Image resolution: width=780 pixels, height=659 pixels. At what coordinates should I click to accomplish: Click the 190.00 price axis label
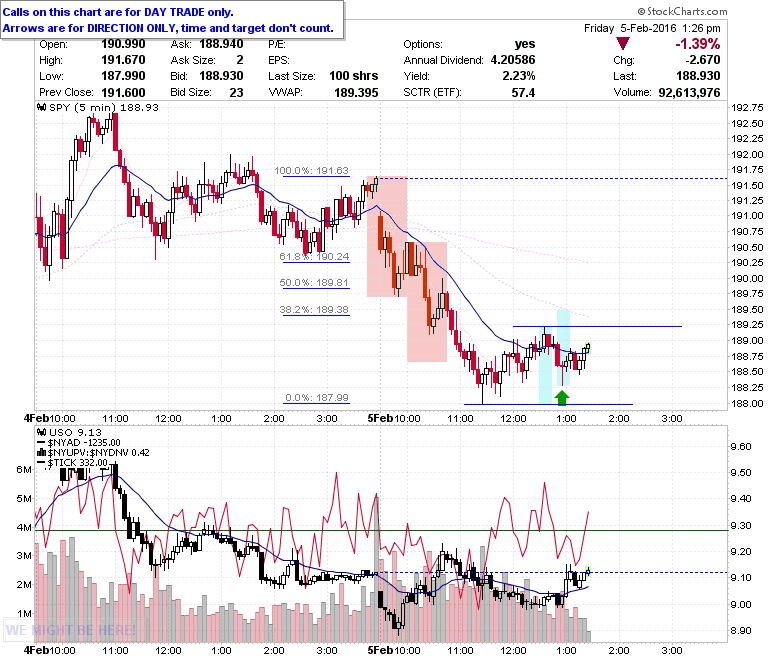(x=747, y=279)
